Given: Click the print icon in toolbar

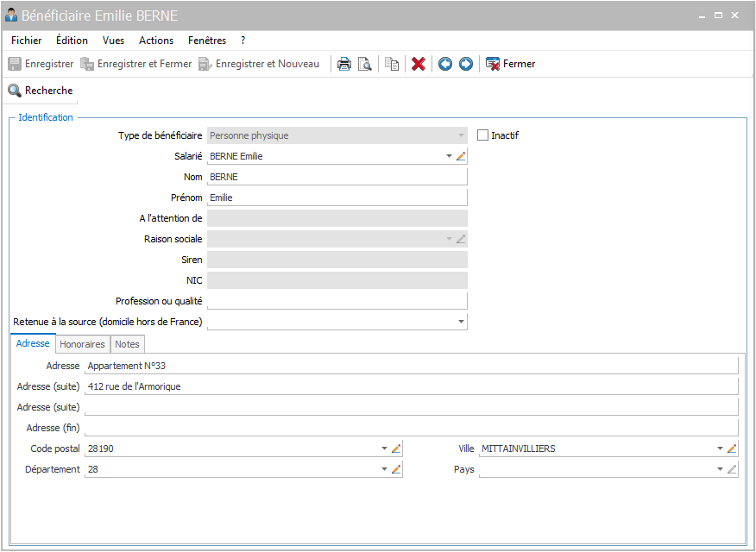Looking at the screenshot, I should coord(343,64).
